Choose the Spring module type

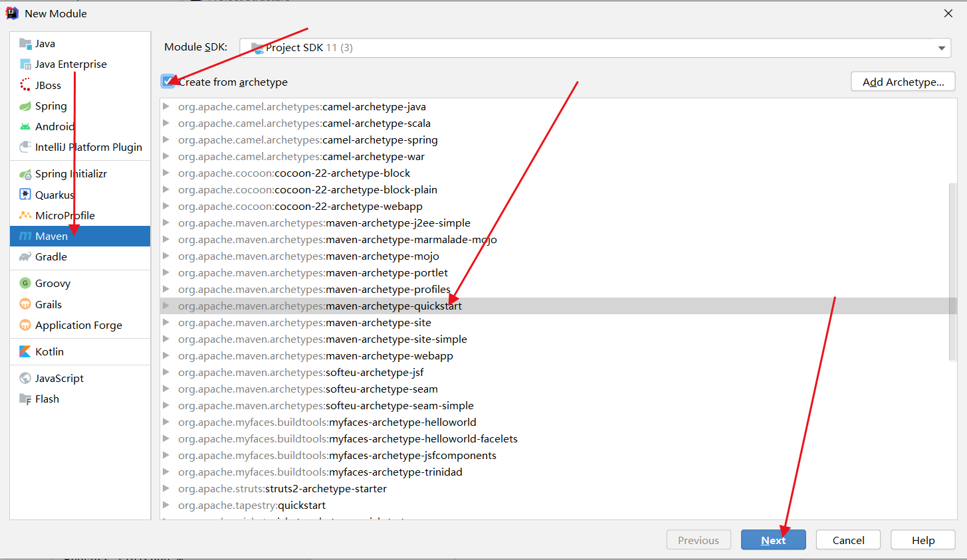(x=80, y=106)
